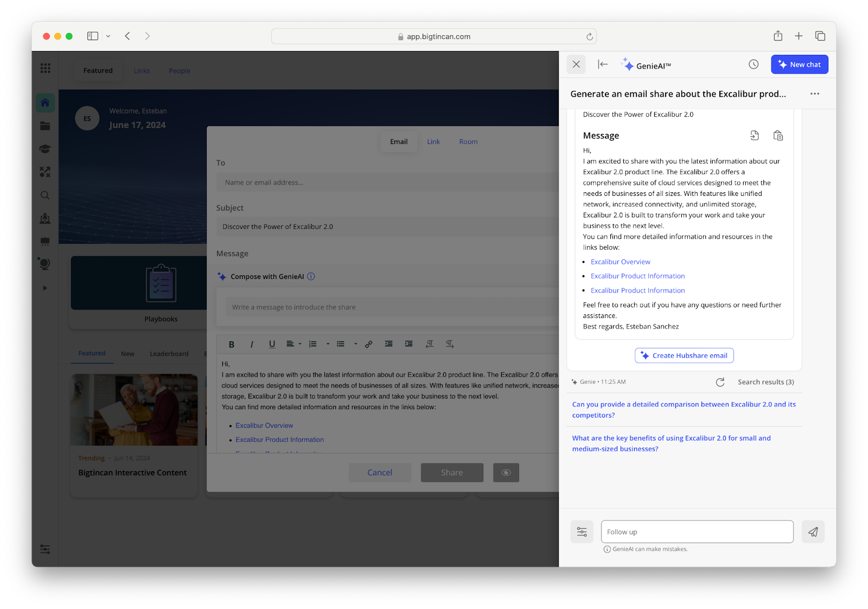Open the Excalibur Overview link in GenieAI
This screenshot has width=868, height=609.
(x=620, y=262)
